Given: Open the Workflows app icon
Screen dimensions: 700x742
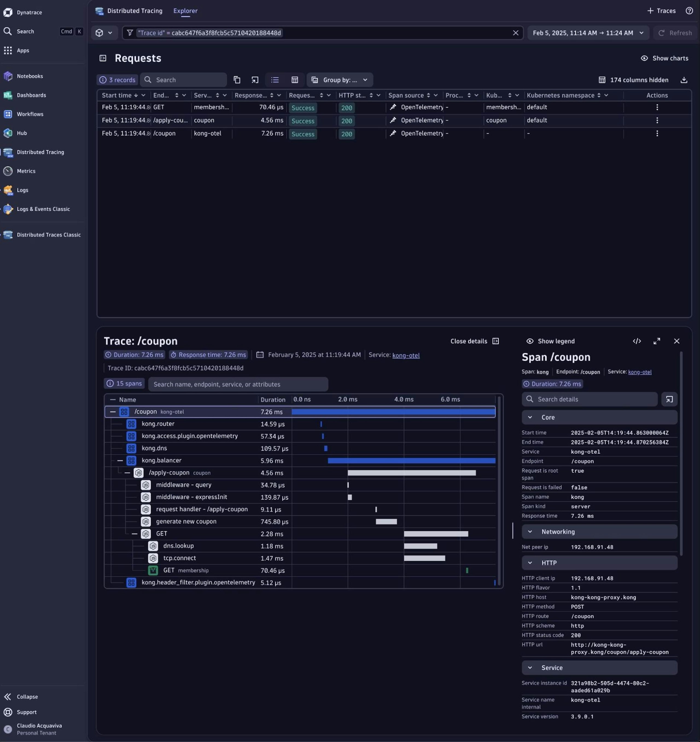Looking at the screenshot, I should point(8,114).
